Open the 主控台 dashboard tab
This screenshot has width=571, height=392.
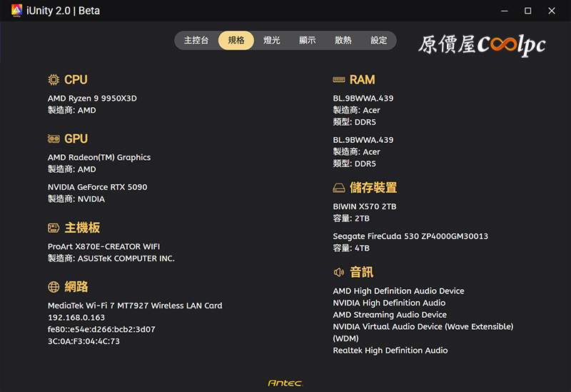(196, 41)
